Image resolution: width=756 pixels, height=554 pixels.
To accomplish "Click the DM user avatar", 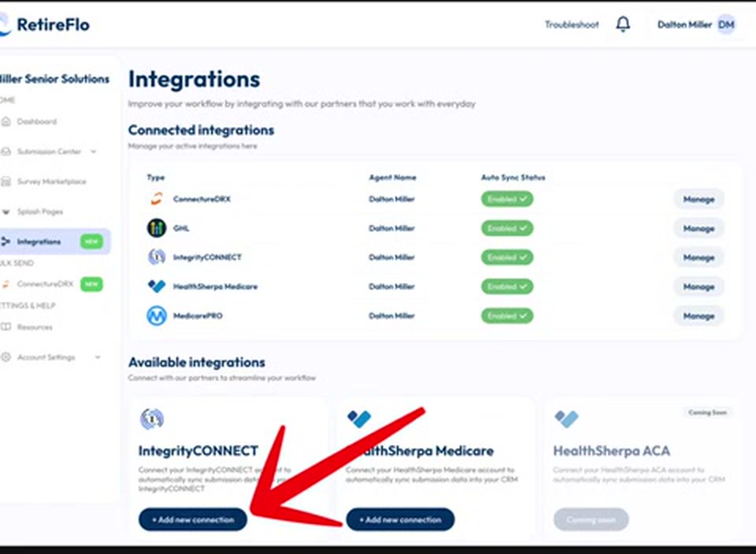I will (726, 24).
